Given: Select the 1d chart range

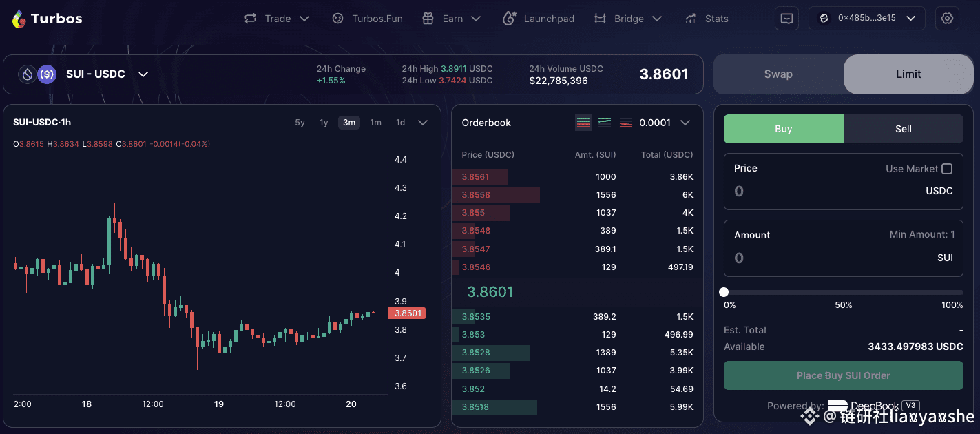Looking at the screenshot, I should click(400, 123).
